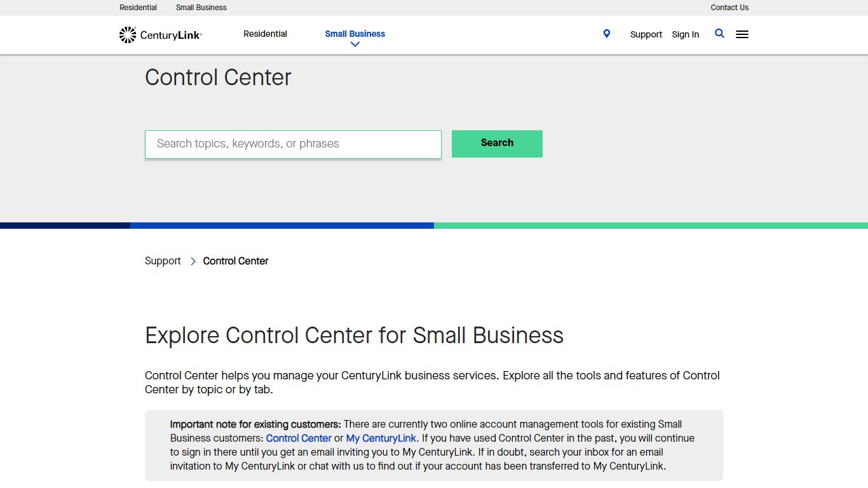Click the CenturyLink logo
This screenshot has height=488, width=868.
[161, 35]
